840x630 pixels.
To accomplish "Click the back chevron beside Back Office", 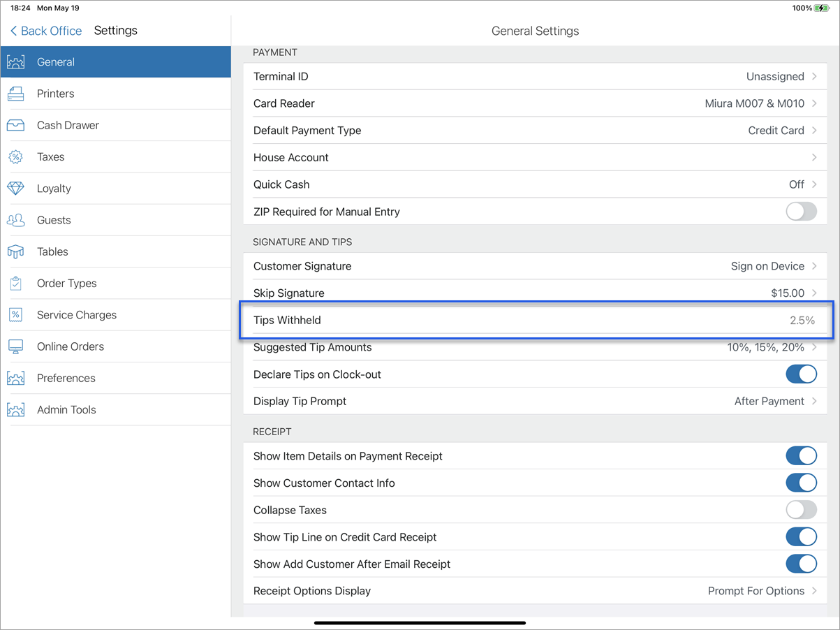I will (x=13, y=31).
